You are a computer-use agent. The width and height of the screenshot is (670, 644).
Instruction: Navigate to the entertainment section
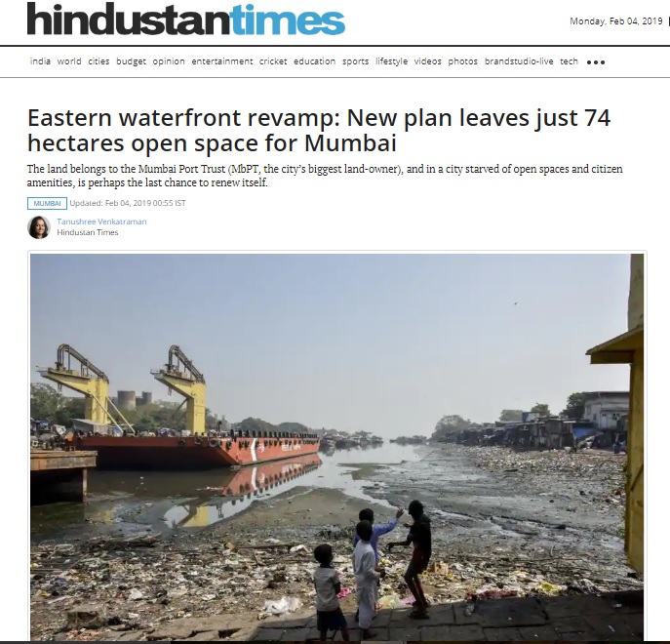[x=222, y=61]
